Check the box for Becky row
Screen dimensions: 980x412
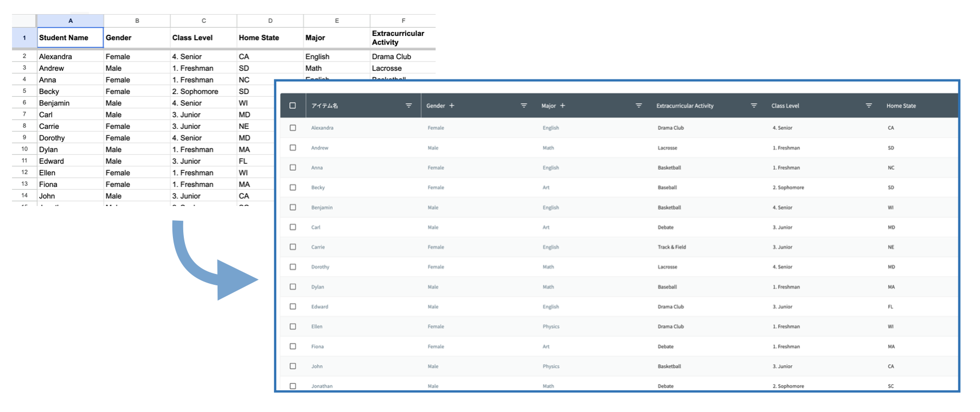point(293,187)
